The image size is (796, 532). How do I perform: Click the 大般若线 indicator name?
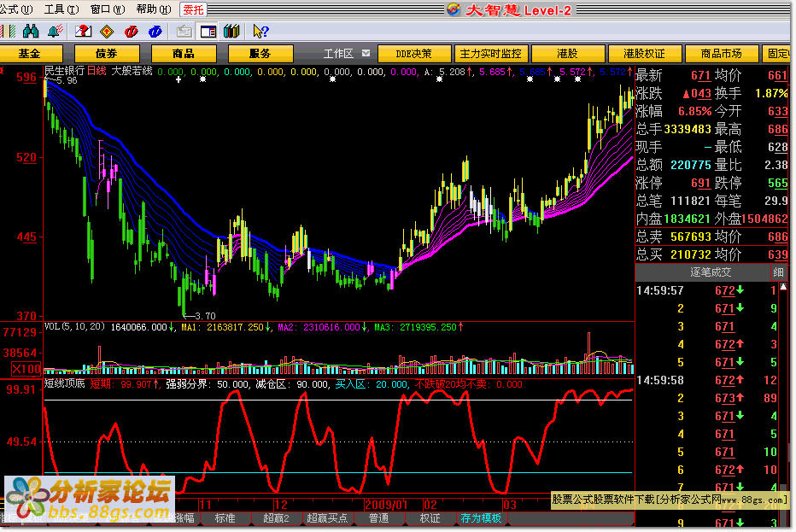(x=132, y=71)
